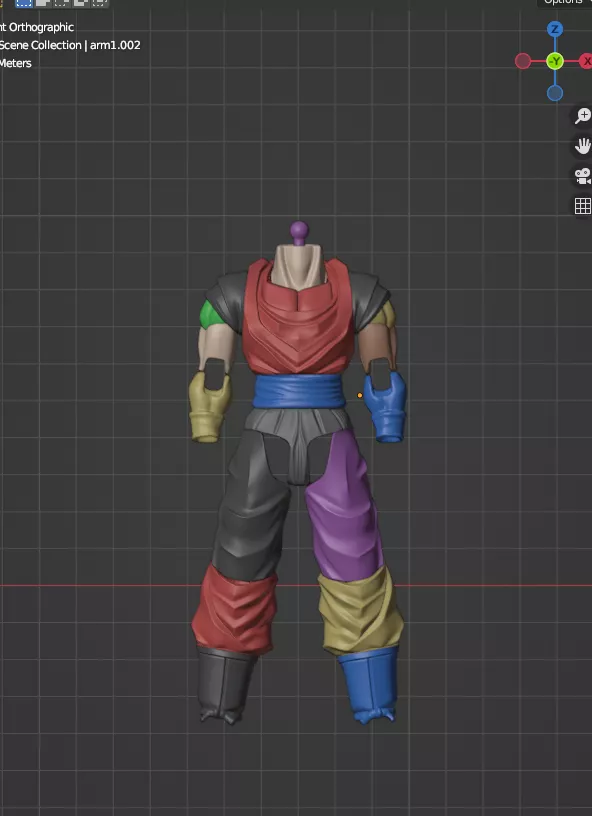Click the Z axis on the navigation gizmo

(555, 29)
